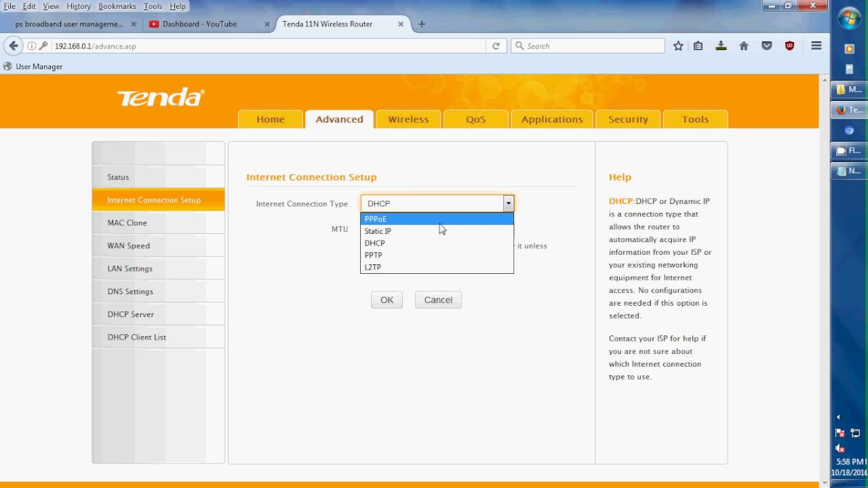The height and width of the screenshot is (488, 868).
Task: Show hidden tray icons arrow
Action: [x=838, y=417]
